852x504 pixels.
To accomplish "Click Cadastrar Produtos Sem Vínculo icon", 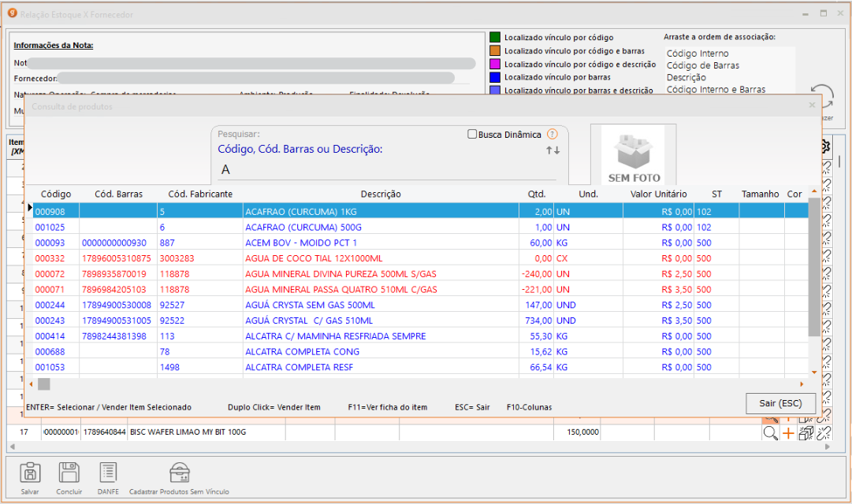I will coord(180,472).
